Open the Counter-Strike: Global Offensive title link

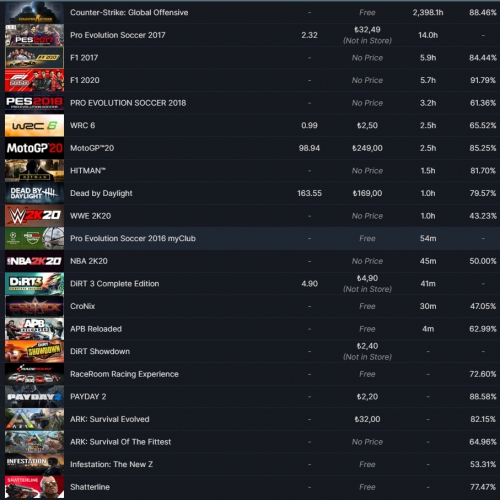129,13
